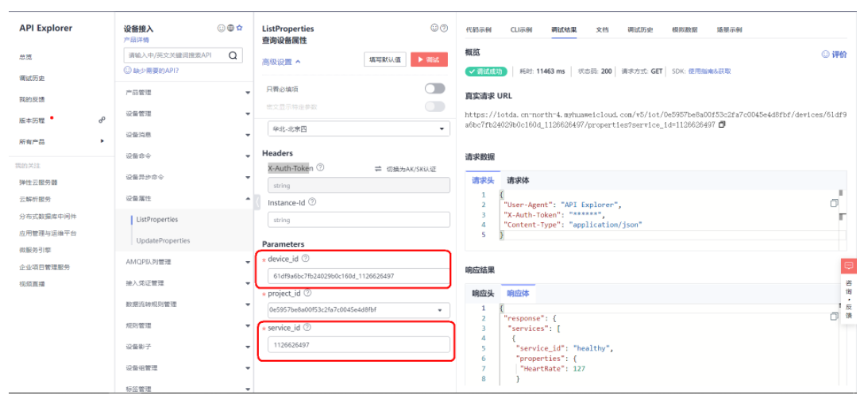Switch to the 模拟数据 tab
The image size is (868, 403).
[x=685, y=29]
